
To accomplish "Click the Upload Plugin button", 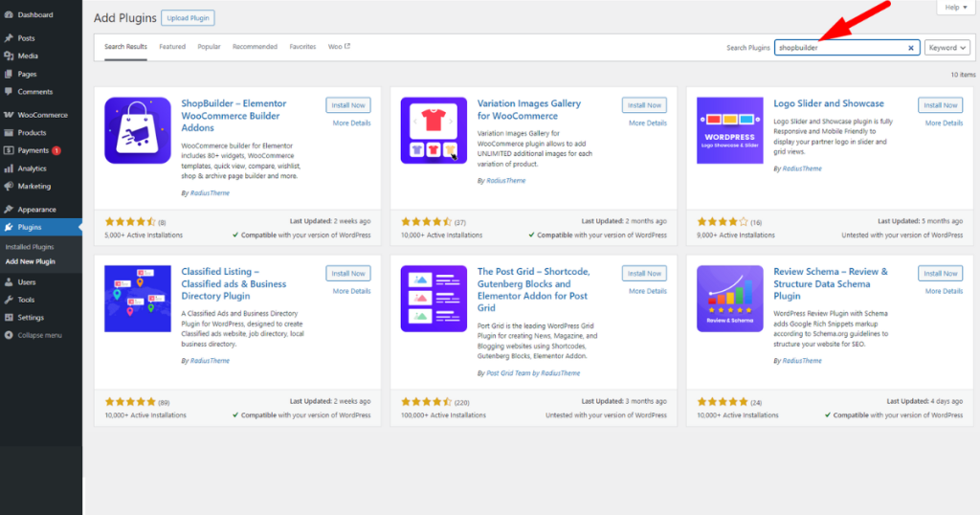I will coord(189,18).
